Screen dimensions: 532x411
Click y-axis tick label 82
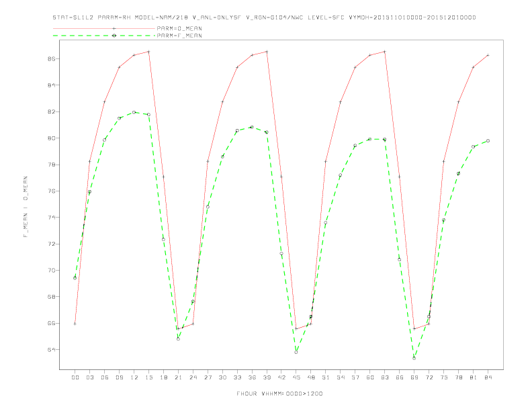50,111
